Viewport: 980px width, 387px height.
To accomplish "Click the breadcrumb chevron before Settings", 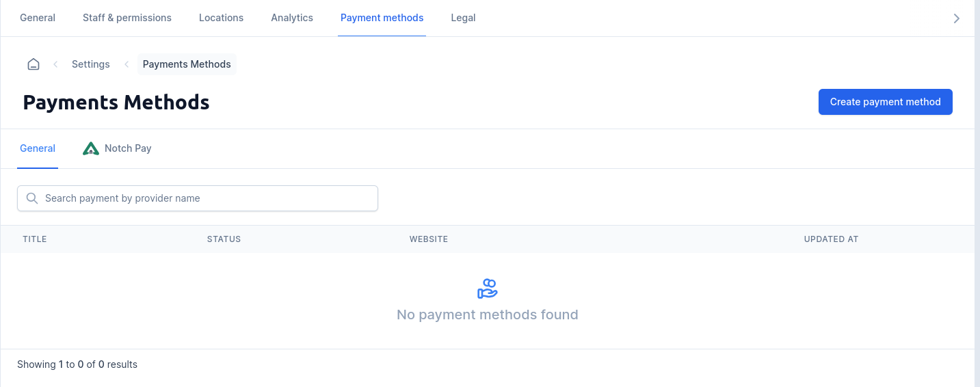I will click(55, 64).
